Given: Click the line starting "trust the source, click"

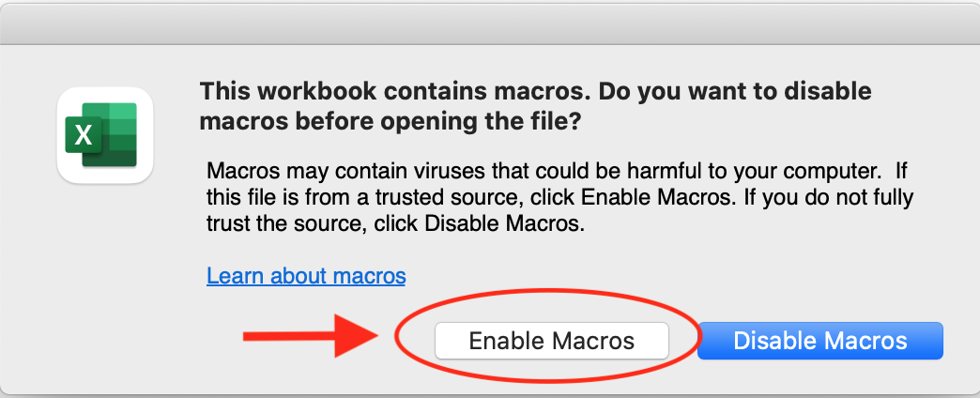Looking at the screenshot, I should coord(396,225).
